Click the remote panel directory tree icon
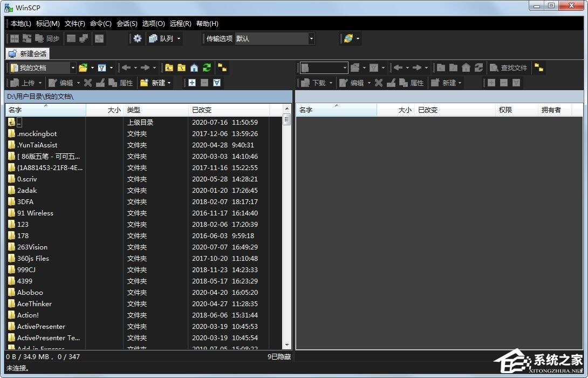This screenshot has height=378, width=588. [538, 67]
